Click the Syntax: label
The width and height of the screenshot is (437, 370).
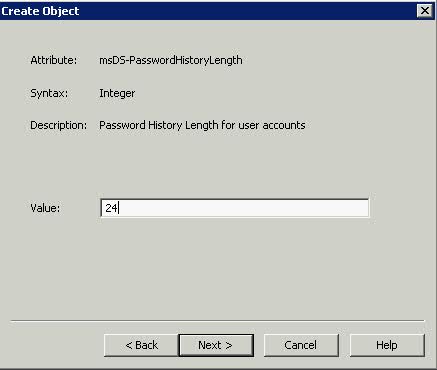tap(49, 93)
